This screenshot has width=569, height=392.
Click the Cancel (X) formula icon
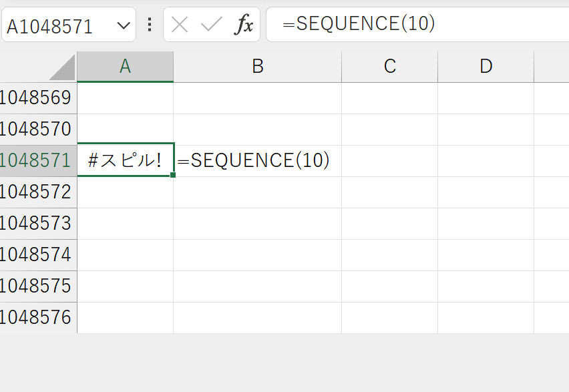[179, 25]
